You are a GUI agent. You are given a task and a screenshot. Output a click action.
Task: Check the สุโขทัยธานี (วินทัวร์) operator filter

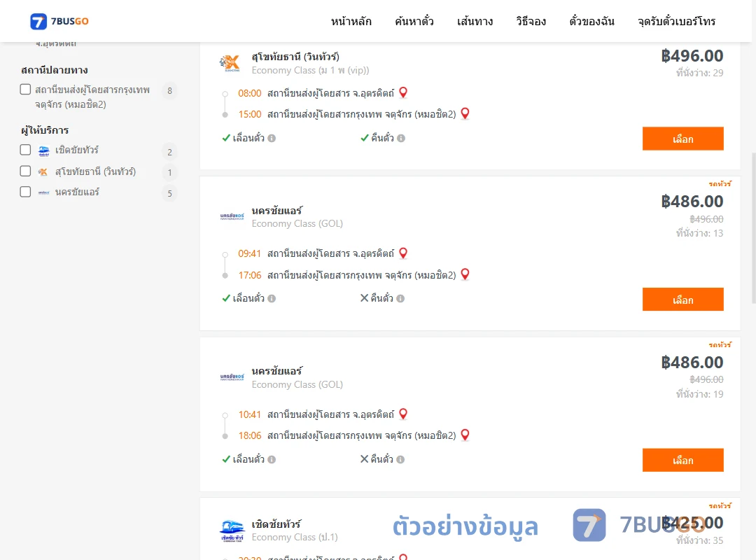click(x=26, y=171)
